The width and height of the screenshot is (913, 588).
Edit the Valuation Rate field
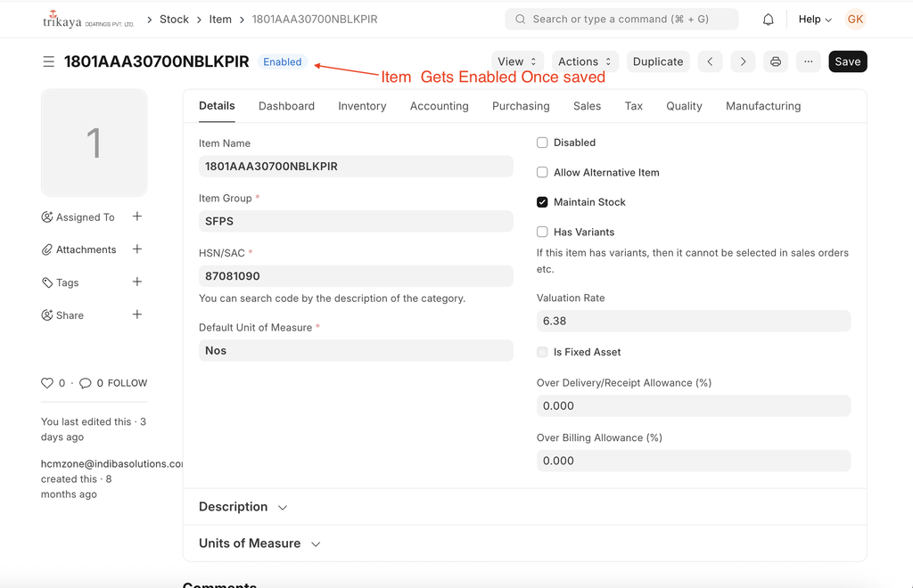point(694,321)
